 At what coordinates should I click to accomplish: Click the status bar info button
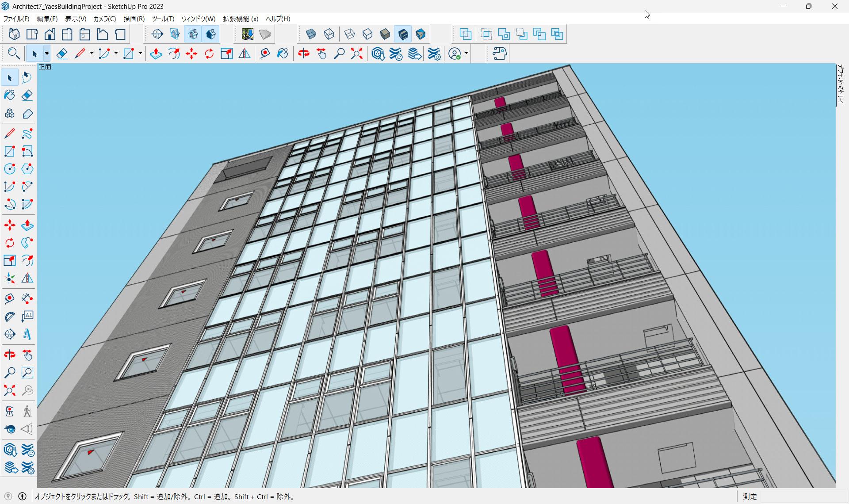[22, 496]
